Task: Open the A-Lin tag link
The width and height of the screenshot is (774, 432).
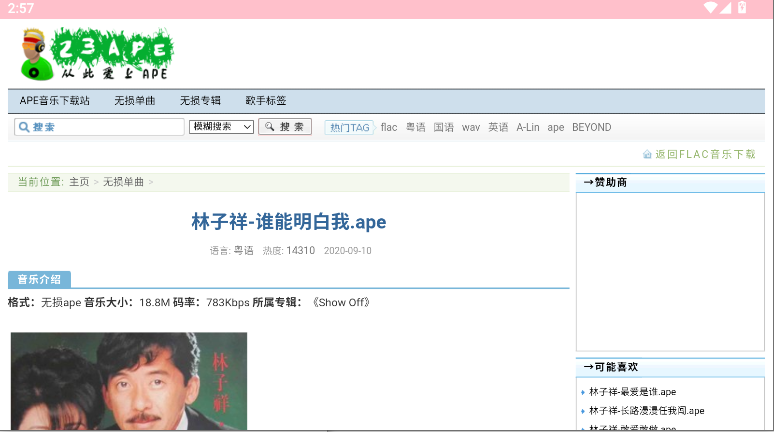Action: [x=528, y=127]
